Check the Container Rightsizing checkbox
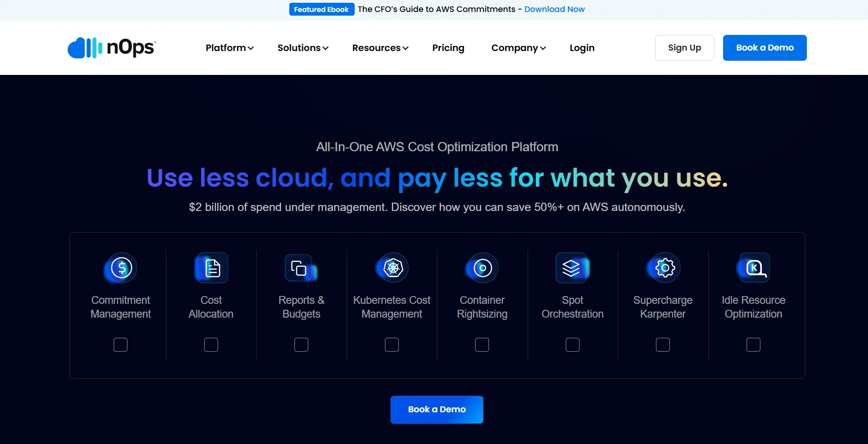 click(x=482, y=345)
